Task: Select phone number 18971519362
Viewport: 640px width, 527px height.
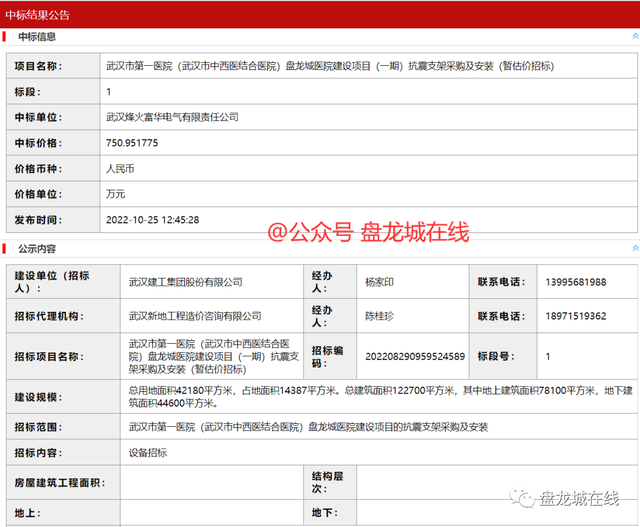Action: pyautogui.click(x=576, y=316)
